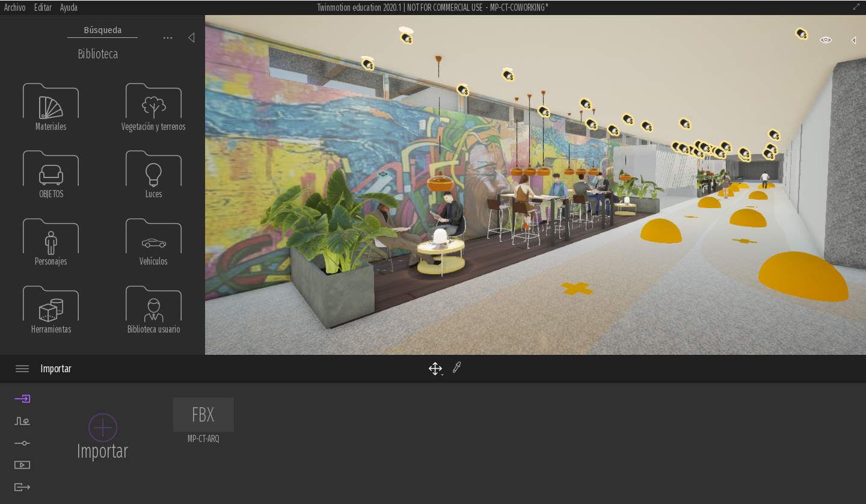Open the viewport side panel arrow at top right

coord(853,40)
